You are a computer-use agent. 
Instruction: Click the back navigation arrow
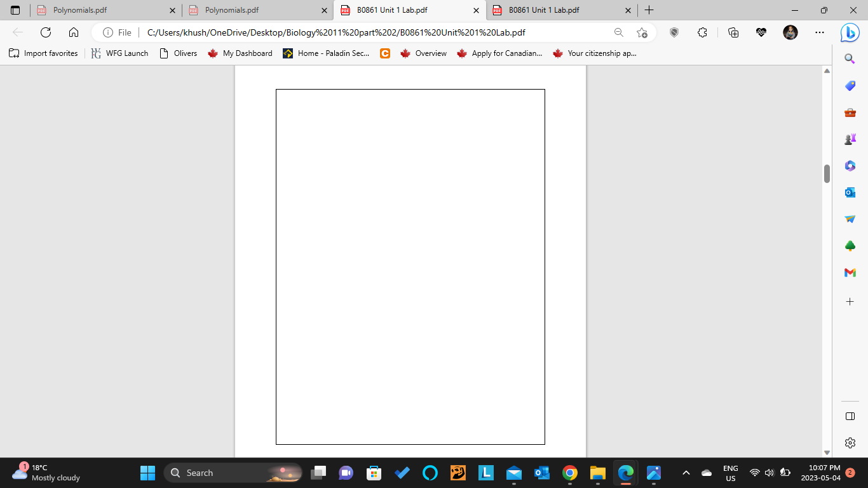pos(18,32)
